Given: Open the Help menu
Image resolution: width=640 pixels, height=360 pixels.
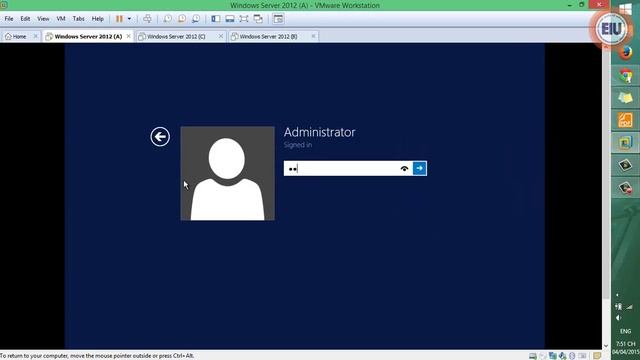Looking at the screenshot, I should tap(98, 19).
